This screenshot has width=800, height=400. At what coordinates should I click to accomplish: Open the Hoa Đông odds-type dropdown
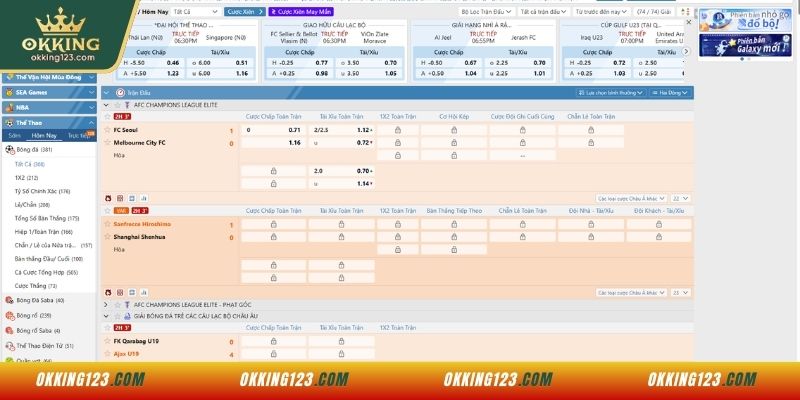pyautogui.click(x=668, y=91)
